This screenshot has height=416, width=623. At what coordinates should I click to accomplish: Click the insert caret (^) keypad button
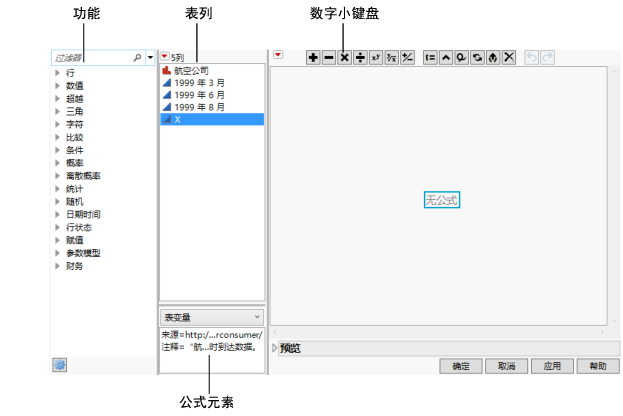(x=446, y=58)
